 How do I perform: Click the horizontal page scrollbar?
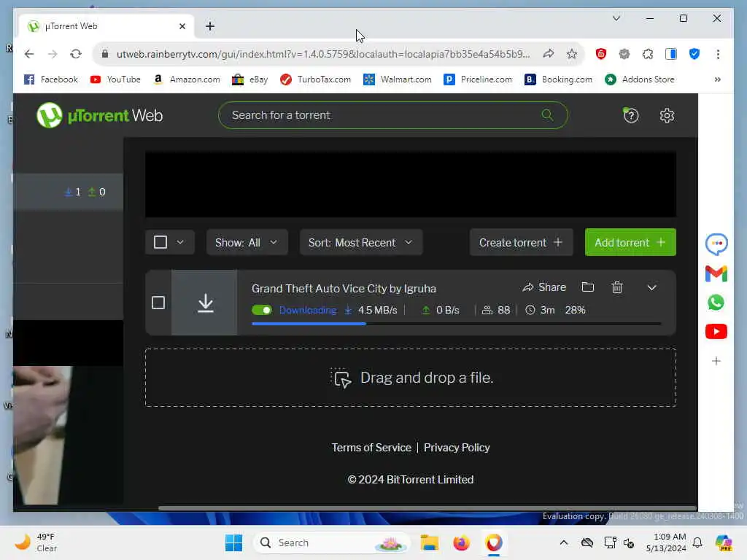(427, 508)
